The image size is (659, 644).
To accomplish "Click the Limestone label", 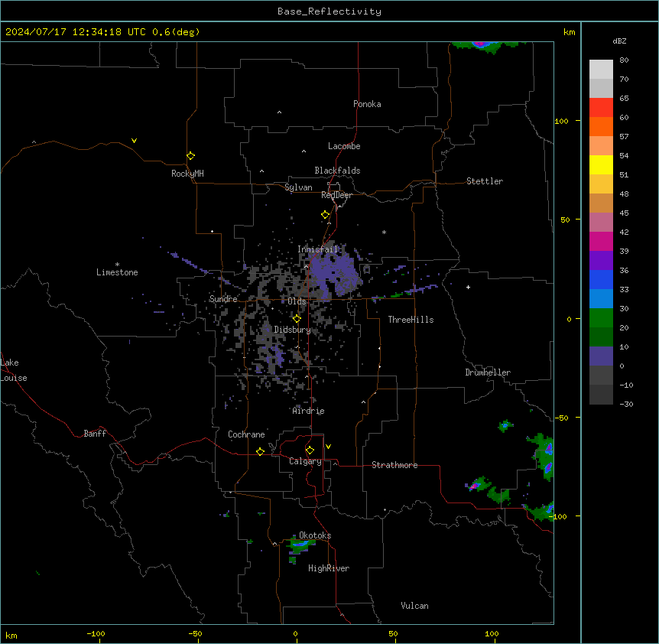I will [117, 272].
